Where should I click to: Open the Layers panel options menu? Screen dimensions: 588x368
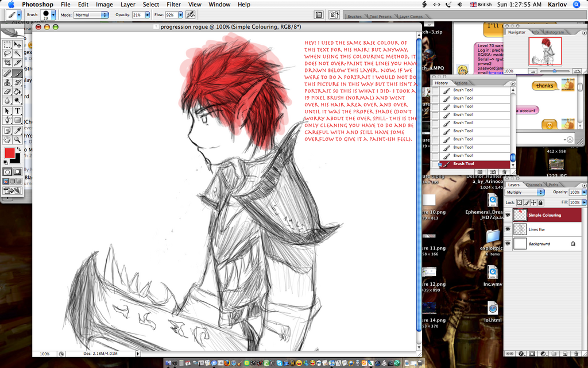point(584,186)
